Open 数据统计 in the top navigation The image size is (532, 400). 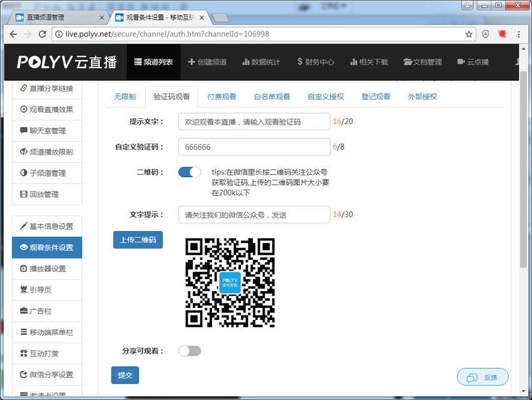(261, 62)
